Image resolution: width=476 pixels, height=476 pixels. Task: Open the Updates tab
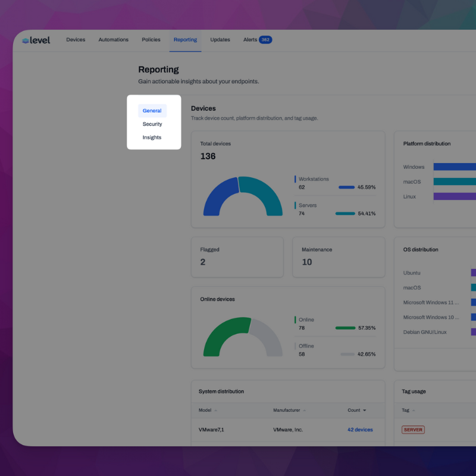pyautogui.click(x=220, y=40)
